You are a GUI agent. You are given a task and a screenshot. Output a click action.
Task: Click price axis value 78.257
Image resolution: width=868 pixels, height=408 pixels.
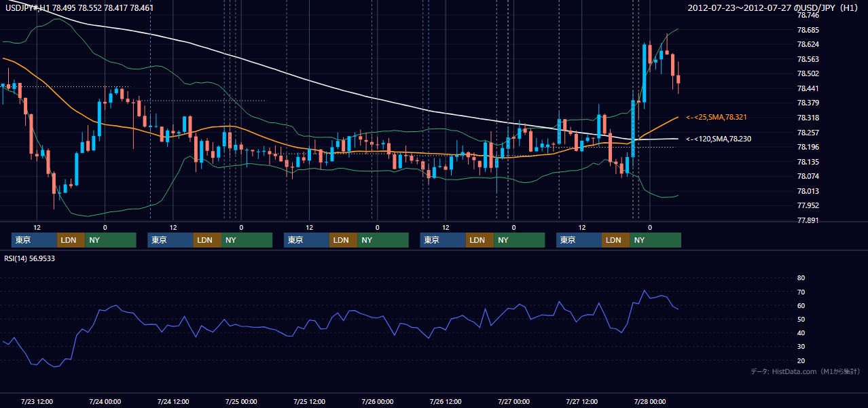(x=808, y=133)
